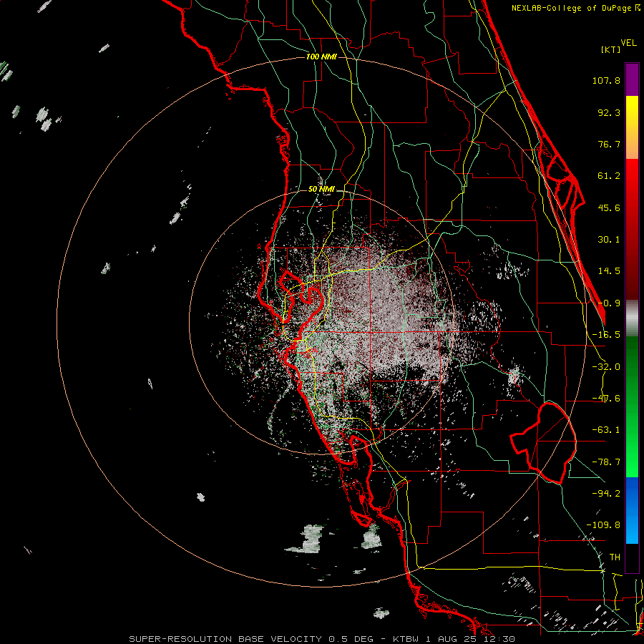Screen dimensions: 644x644
Task: Click the 107.8 velocity scale value
Action: coord(606,80)
